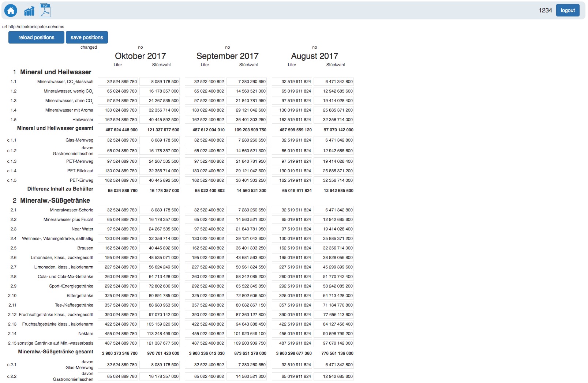Click the PDF export icon
Image resolution: width=588 pixels, height=383 pixels.
45,11
